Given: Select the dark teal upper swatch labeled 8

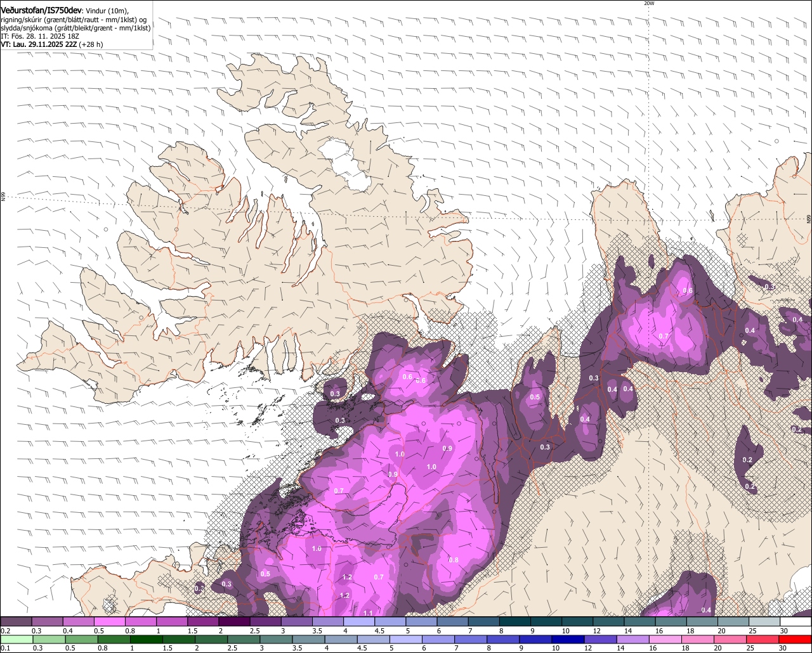Looking at the screenshot, I should pyautogui.click(x=514, y=622).
